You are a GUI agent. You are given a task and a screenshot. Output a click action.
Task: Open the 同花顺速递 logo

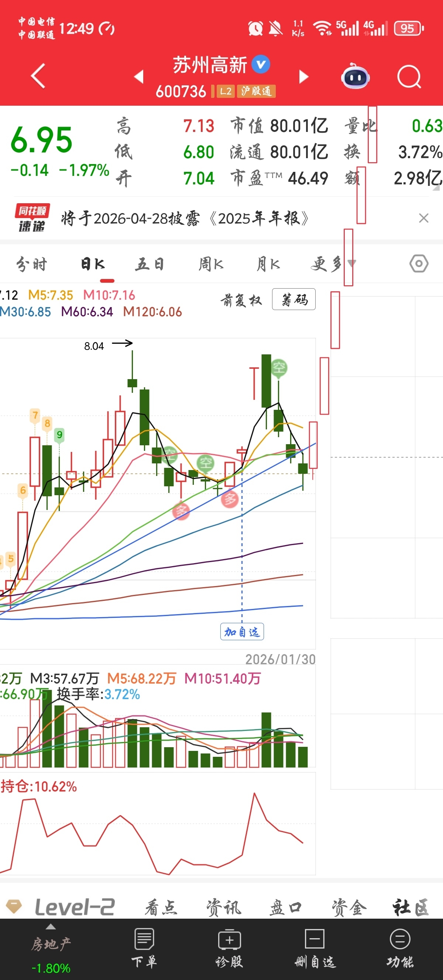coord(32,218)
